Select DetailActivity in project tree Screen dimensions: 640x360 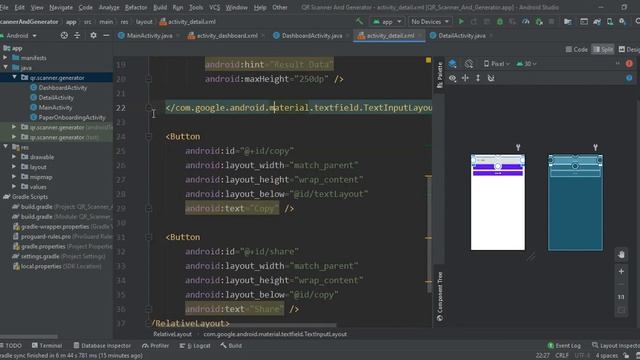click(x=56, y=98)
